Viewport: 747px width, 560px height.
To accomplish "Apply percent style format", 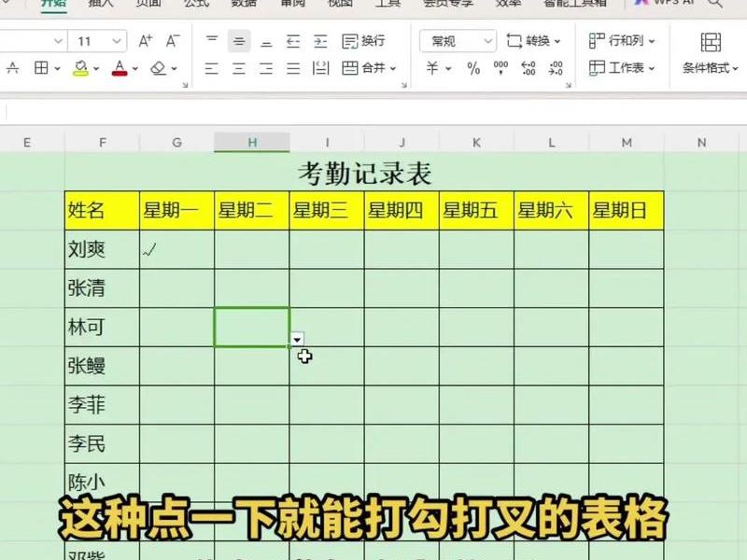I will tap(473, 68).
